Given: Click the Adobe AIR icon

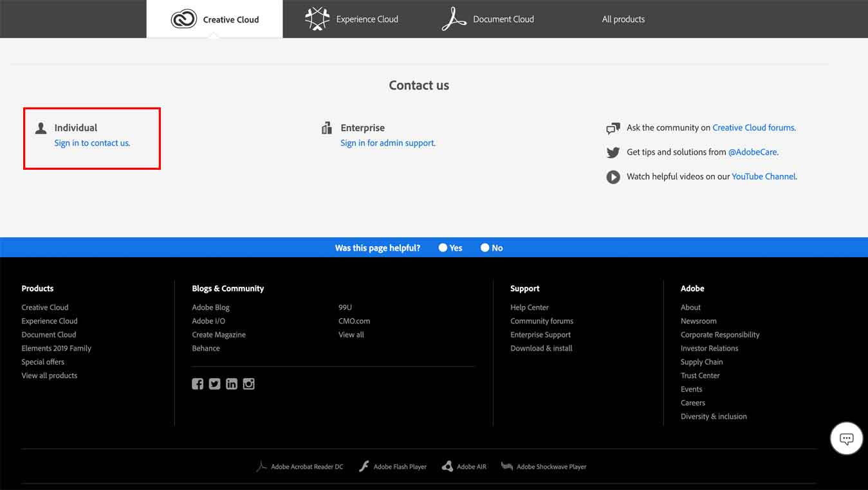Looking at the screenshot, I should pyautogui.click(x=447, y=467).
